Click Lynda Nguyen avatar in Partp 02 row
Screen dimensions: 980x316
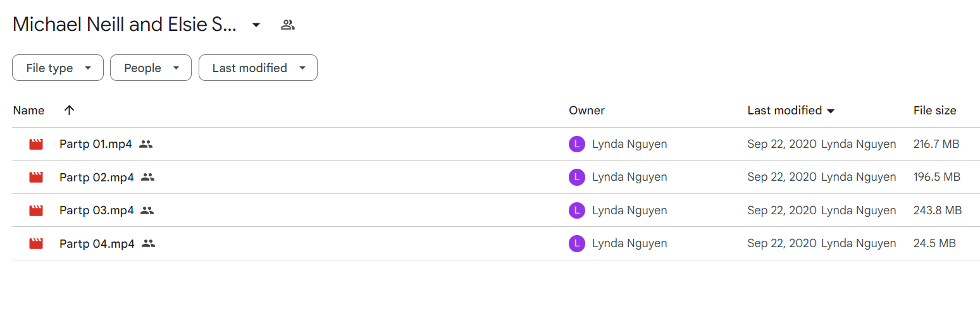pyautogui.click(x=576, y=178)
